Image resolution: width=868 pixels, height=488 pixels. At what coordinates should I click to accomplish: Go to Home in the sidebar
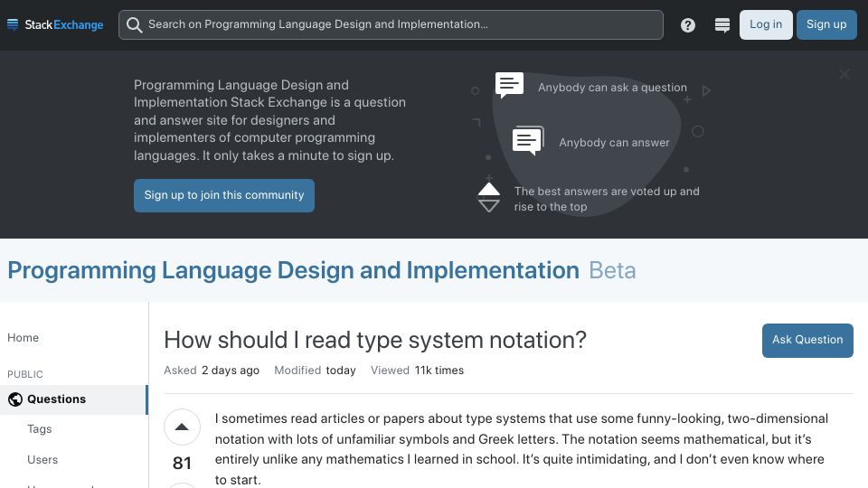(x=24, y=338)
